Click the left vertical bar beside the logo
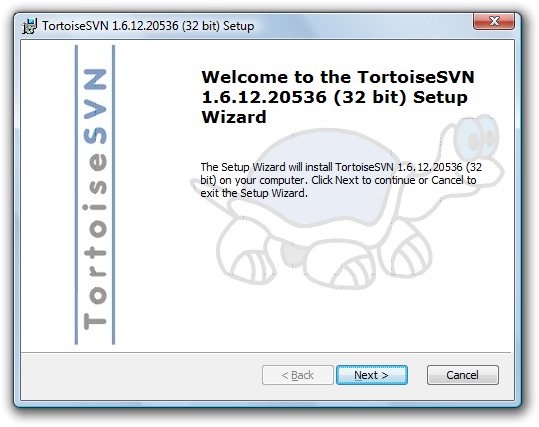 pos(76,195)
